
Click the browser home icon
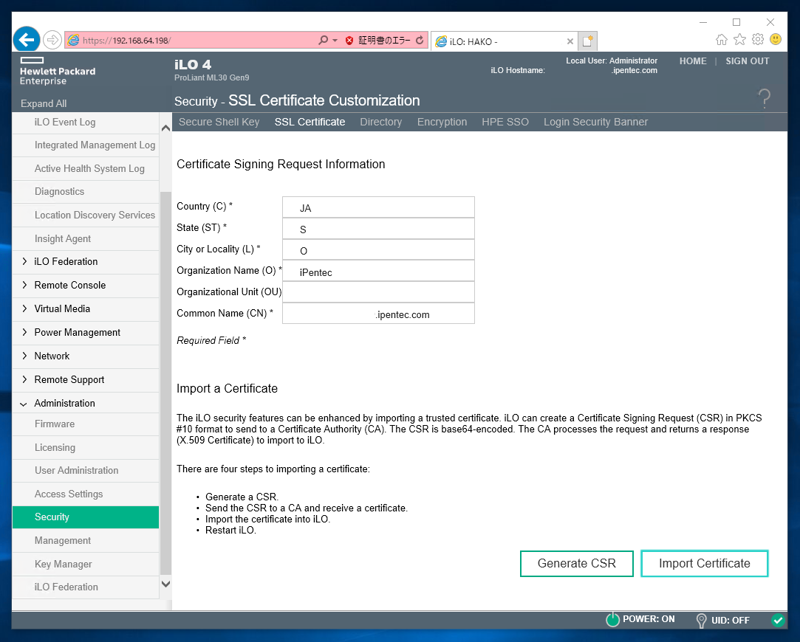tap(721, 39)
